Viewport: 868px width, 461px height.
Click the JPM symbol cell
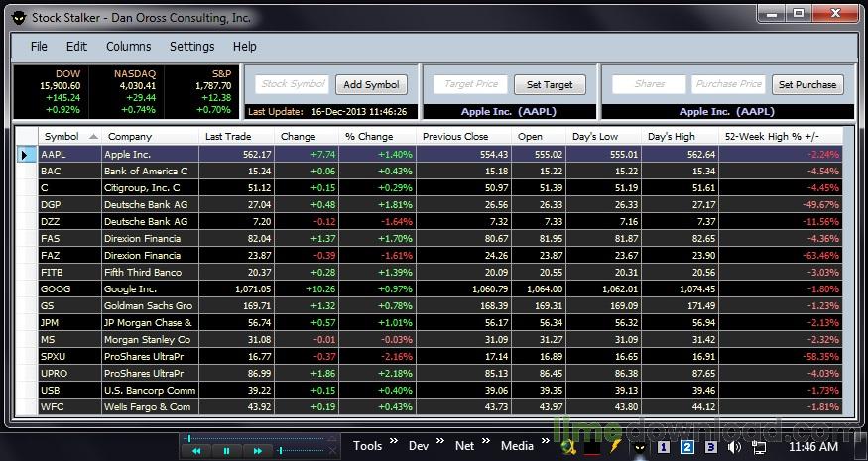69,322
